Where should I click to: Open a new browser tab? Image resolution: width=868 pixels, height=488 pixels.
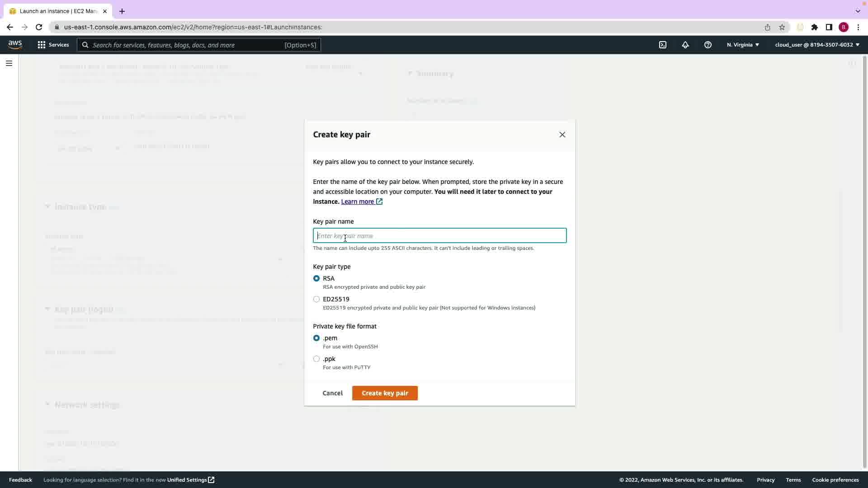click(x=122, y=11)
